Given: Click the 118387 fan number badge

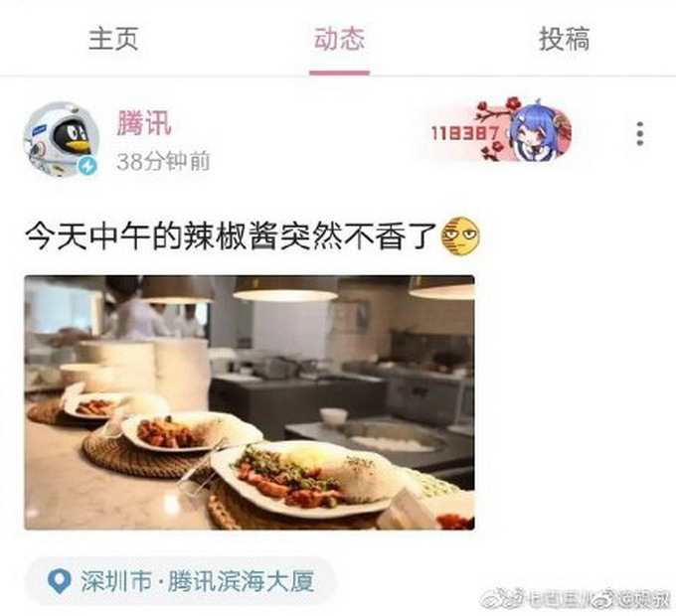Looking at the screenshot, I should (465, 133).
